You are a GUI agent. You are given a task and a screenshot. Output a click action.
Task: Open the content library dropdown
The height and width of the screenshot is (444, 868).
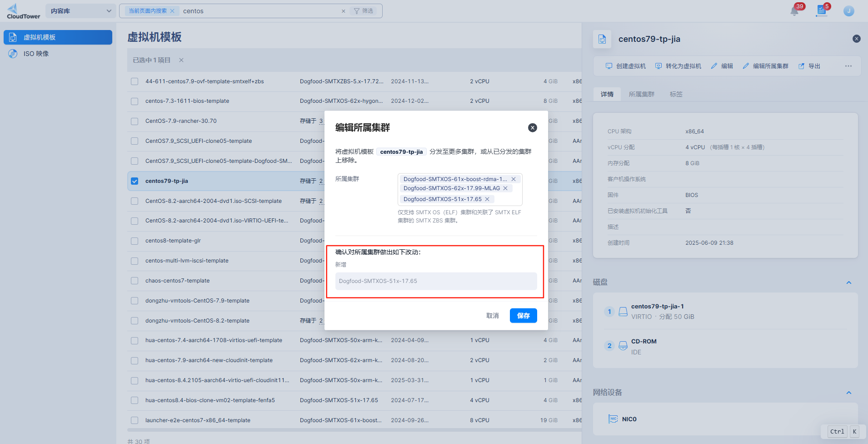click(x=80, y=11)
